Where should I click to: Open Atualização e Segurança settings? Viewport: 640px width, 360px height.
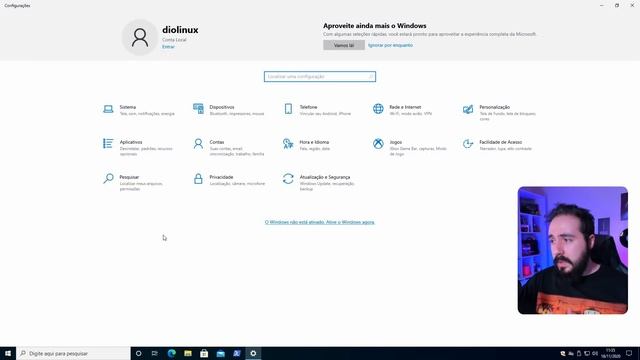click(x=318, y=182)
